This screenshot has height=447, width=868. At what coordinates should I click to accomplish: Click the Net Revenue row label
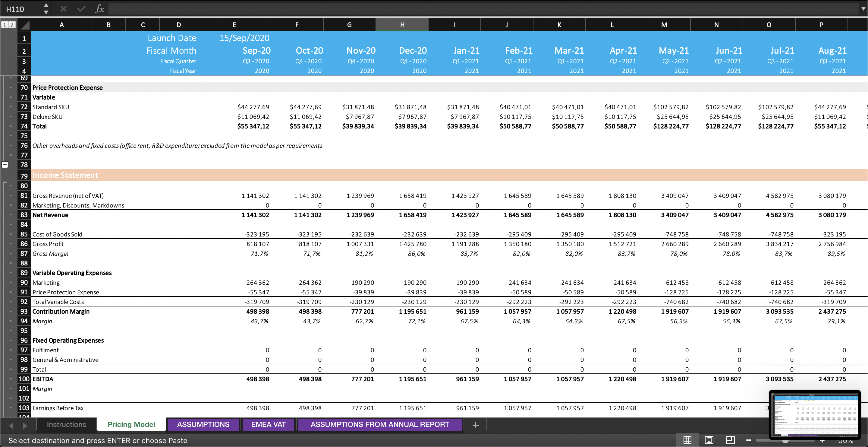coord(50,215)
